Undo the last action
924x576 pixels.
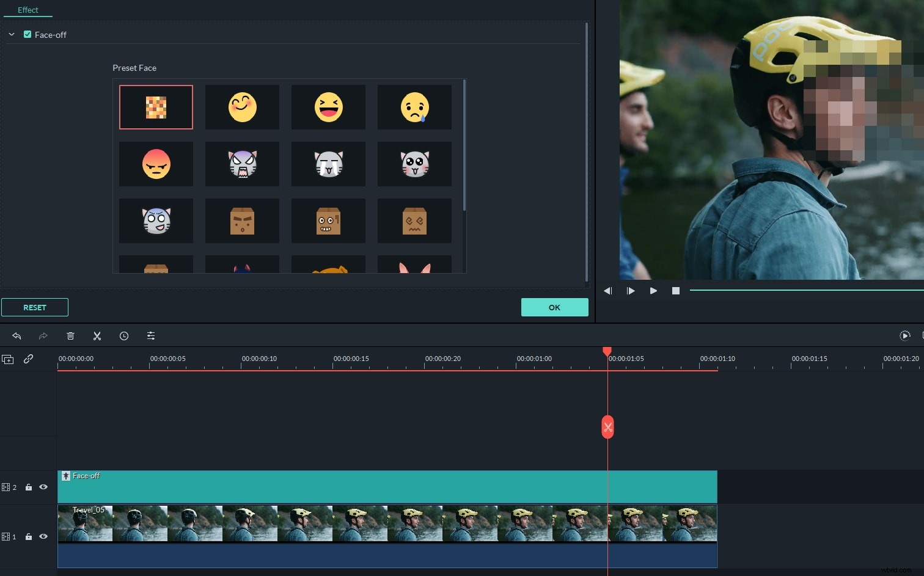coord(16,335)
